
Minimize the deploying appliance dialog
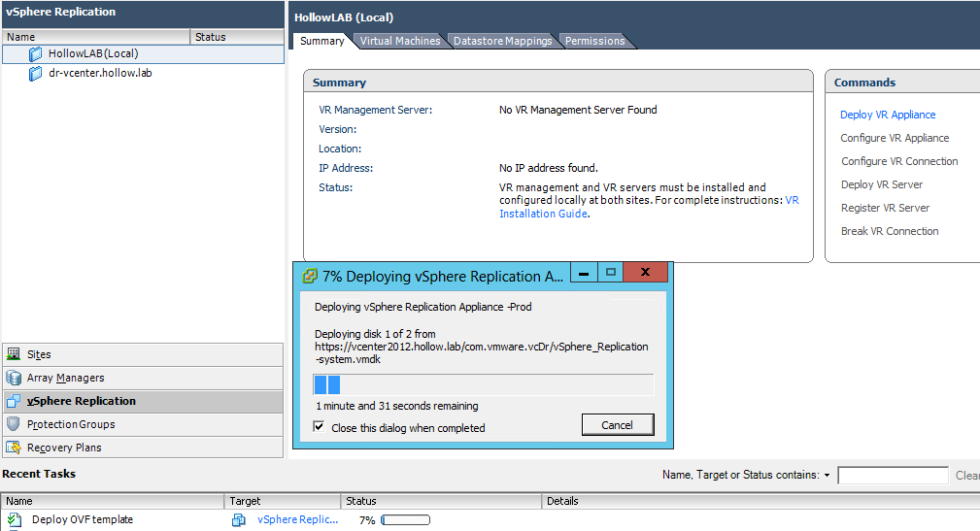pos(584,273)
